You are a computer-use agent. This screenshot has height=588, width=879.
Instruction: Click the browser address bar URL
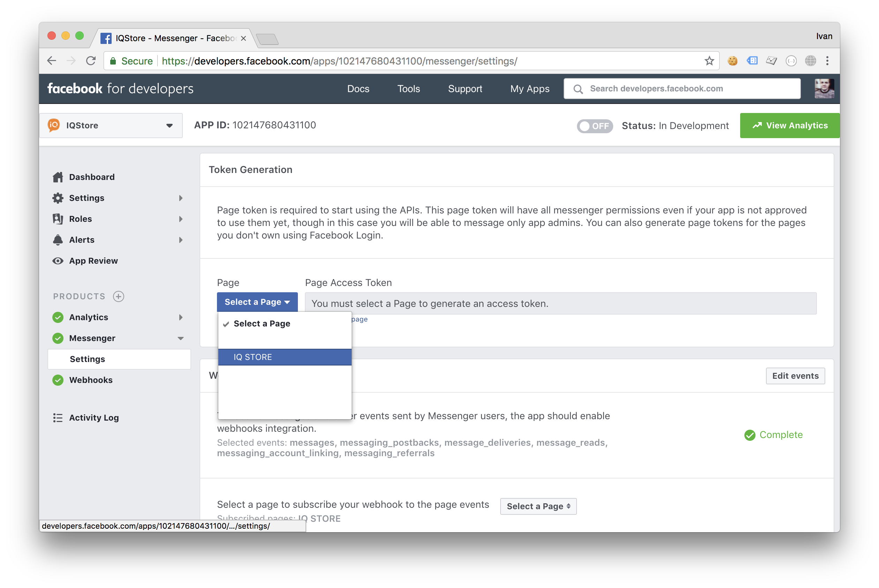click(x=339, y=61)
